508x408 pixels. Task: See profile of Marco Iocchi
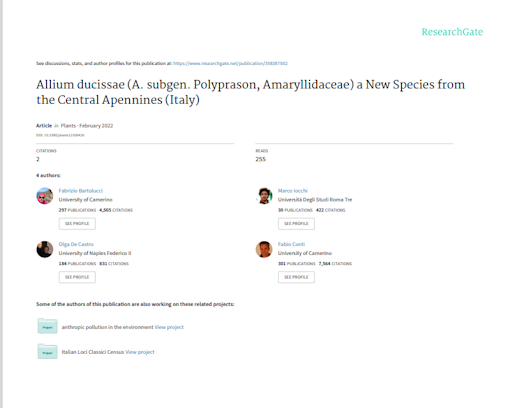tap(296, 224)
